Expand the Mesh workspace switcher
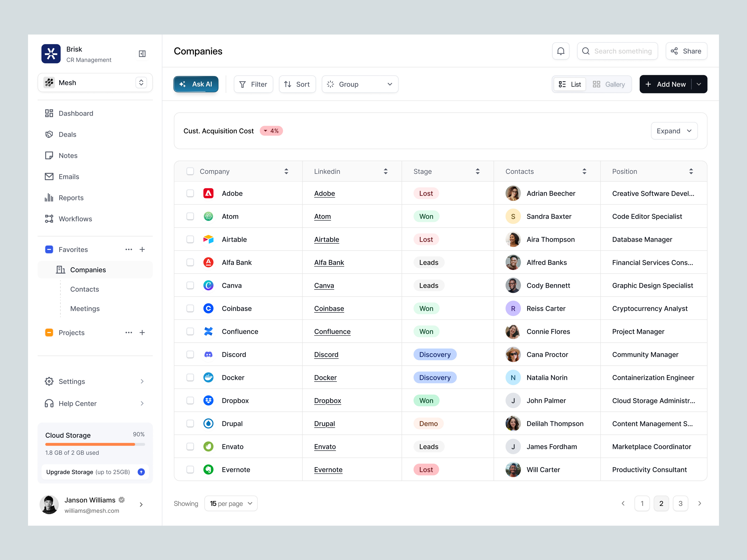The image size is (747, 560). (x=141, y=82)
